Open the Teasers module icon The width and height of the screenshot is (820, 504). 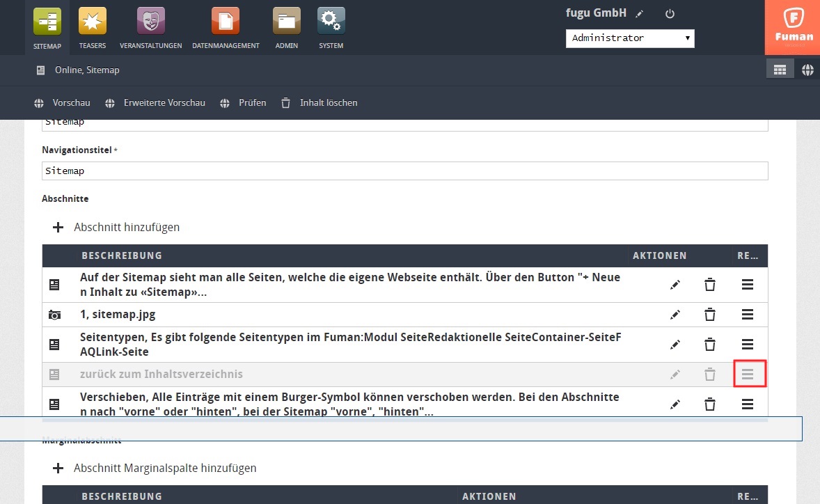coord(93,22)
